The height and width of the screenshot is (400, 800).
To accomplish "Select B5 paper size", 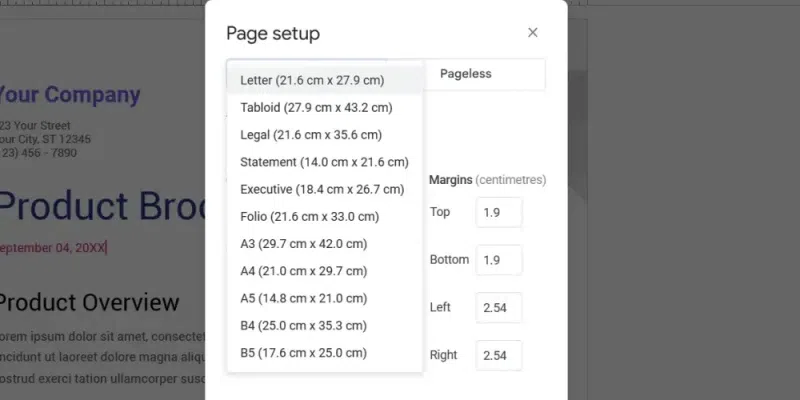I will tap(325, 353).
